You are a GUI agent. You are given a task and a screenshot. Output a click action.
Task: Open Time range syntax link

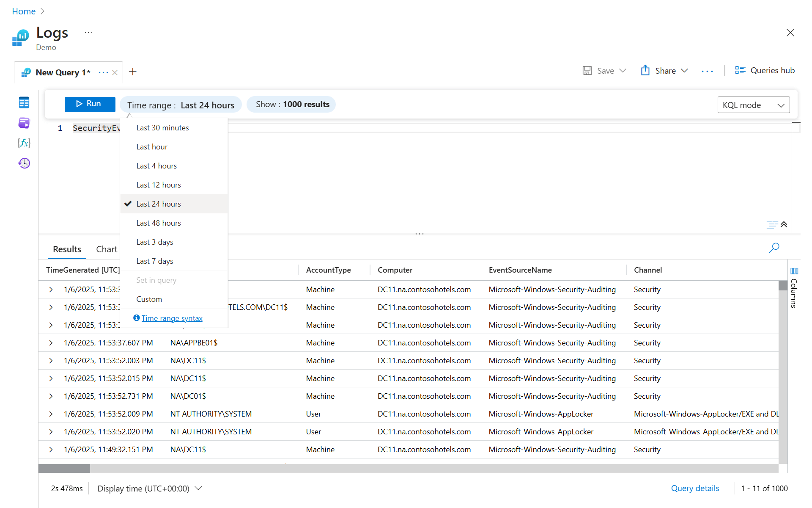click(x=172, y=318)
